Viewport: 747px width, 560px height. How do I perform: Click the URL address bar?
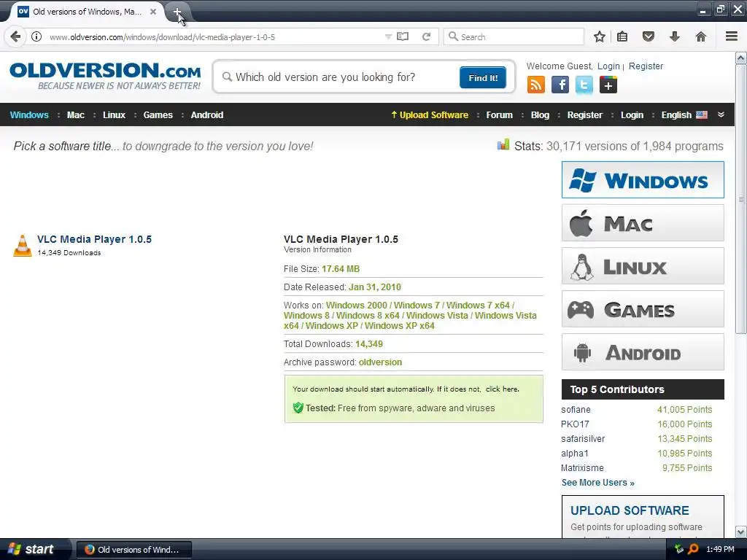click(214, 36)
